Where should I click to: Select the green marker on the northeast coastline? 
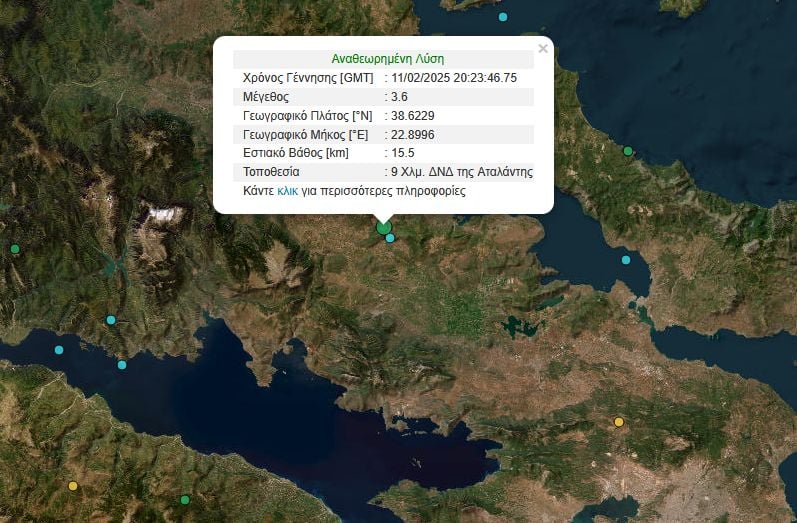click(628, 151)
